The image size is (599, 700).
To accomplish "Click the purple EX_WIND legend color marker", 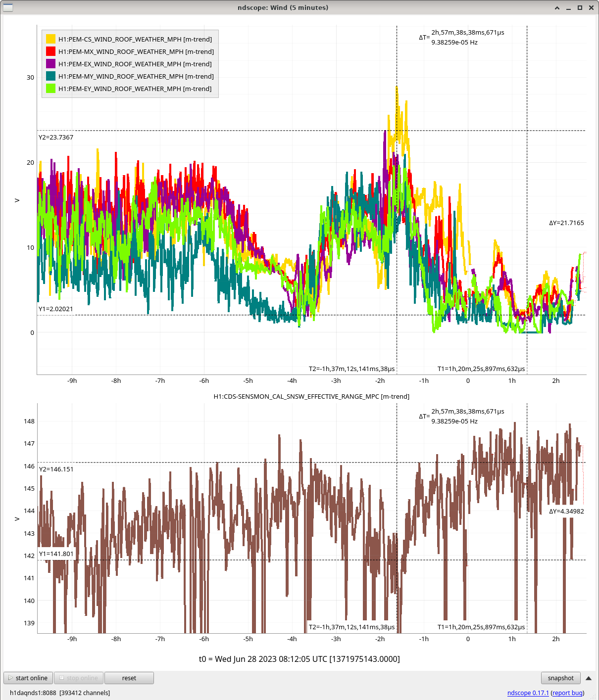I will coord(50,64).
